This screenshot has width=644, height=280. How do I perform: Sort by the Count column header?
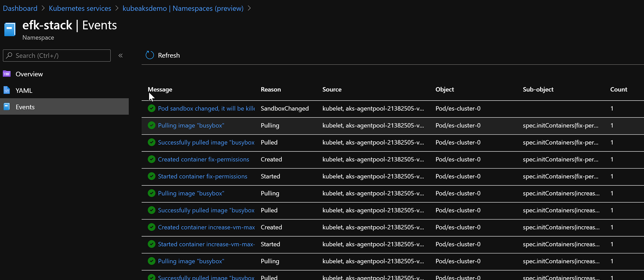point(619,89)
